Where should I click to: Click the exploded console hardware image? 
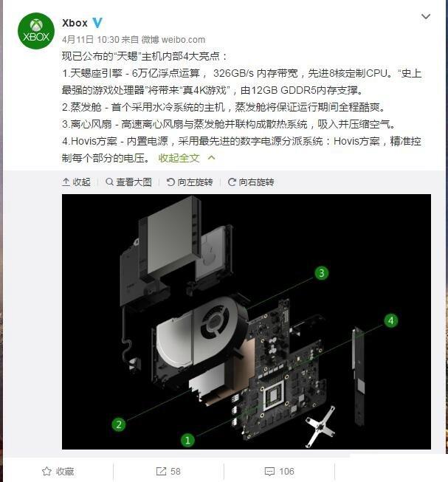click(247, 322)
